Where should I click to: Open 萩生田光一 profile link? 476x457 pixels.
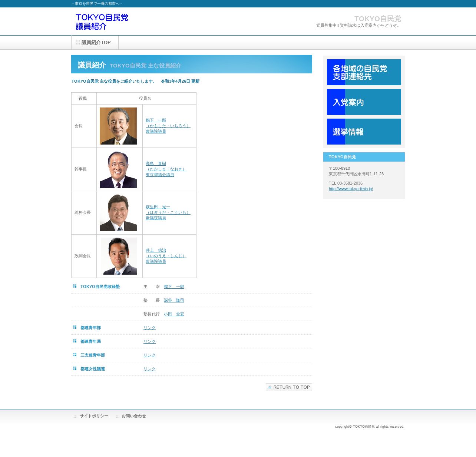coord(168,212)
